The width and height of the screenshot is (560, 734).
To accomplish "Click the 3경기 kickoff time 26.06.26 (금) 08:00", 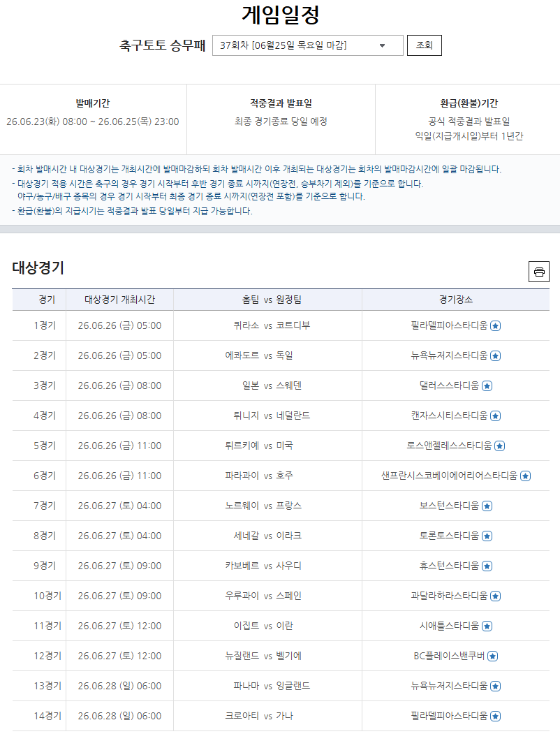I will pyautogui.click(x=120, y=386).
